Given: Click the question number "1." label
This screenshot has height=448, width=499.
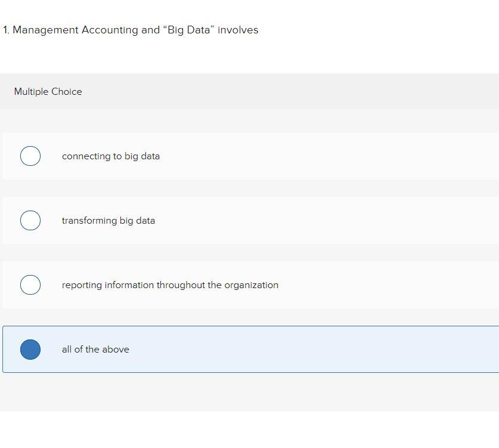Looking at the screenshot, I should coord(5,29).
